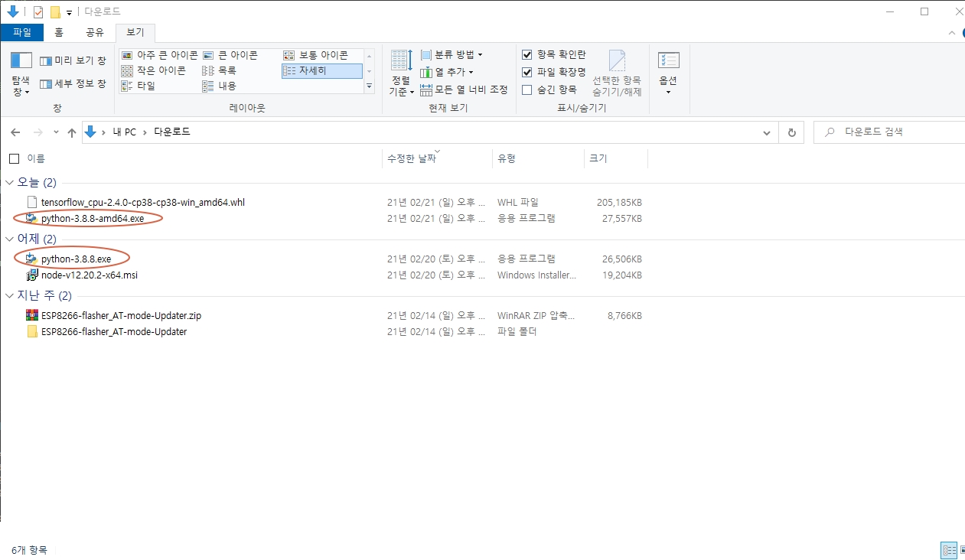
Task: Open 정렬 기준 sort by menu
Action: tap(402, 73)
